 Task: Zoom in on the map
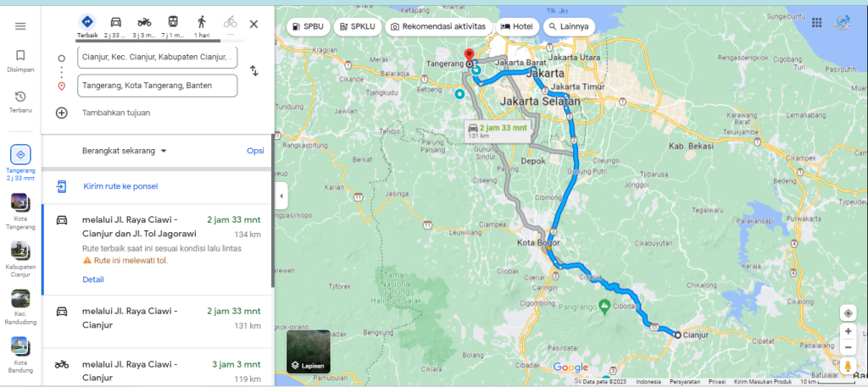pyautogui.click(x=848, y=332)
